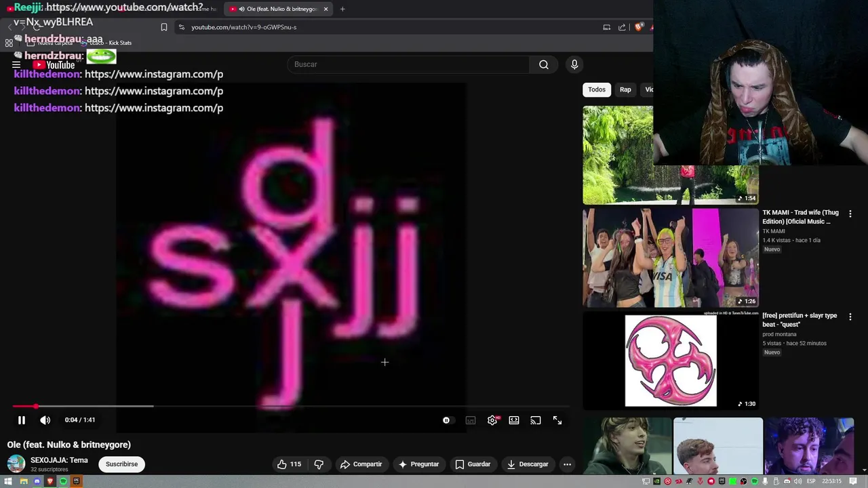Open the 'TK MAMI - Trad wife' title link
The height and width of the screenshot is (488, 868).
pyautogui.click(x=800, y=217)
